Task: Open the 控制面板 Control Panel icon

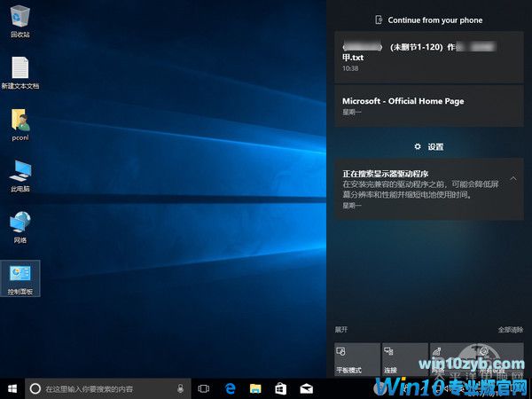Action: 20,278
